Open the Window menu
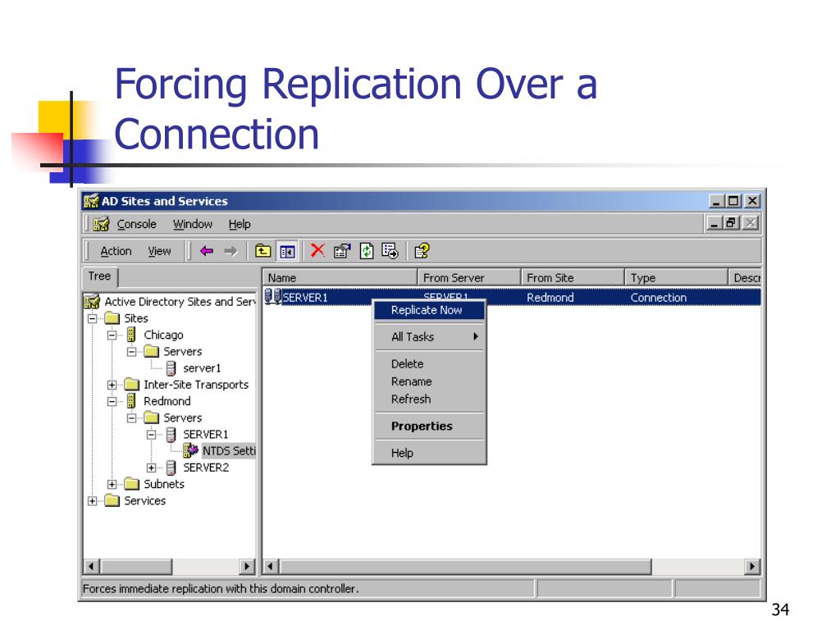Image resolution: width=840 pixels, height=630 pixels. point(192,224)
